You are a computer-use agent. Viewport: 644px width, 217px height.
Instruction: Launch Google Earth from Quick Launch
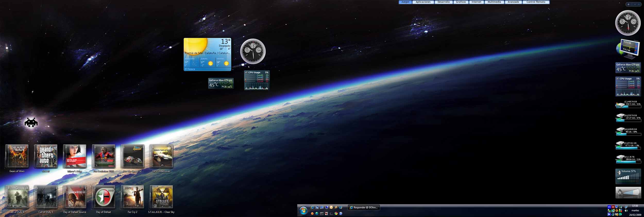[x=341, y=213]
